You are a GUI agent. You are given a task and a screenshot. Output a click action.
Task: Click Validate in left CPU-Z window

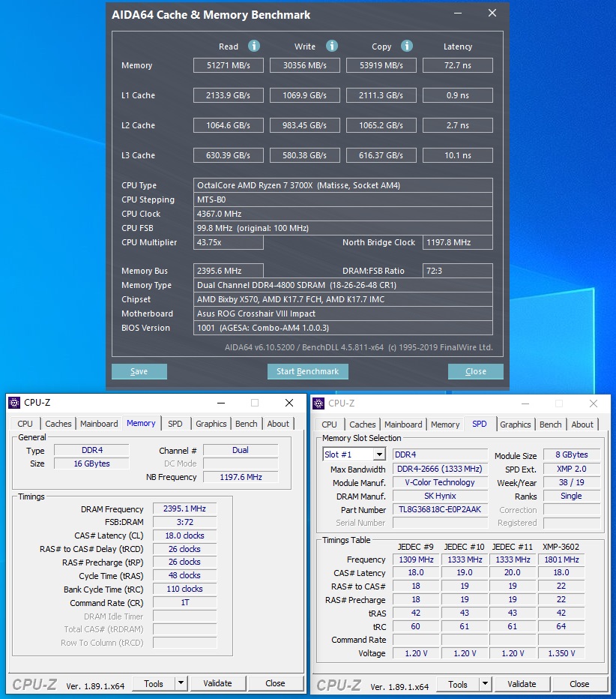point(217,683)
